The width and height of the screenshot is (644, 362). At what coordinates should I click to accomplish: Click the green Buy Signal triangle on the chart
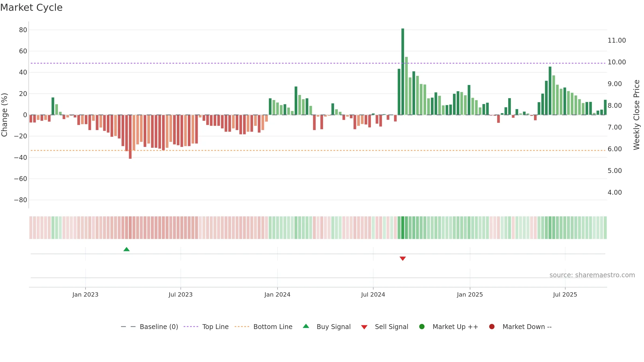[126, 249]
